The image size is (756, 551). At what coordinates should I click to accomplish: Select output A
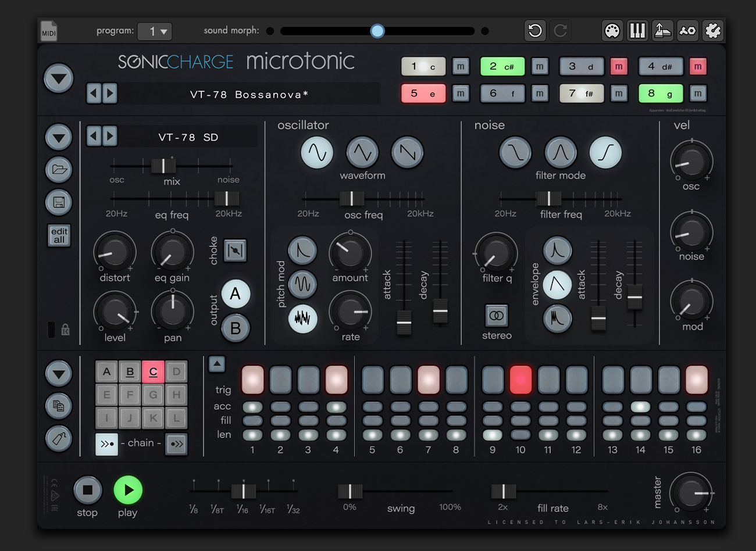pyautogui.click(x=236, y=294)
